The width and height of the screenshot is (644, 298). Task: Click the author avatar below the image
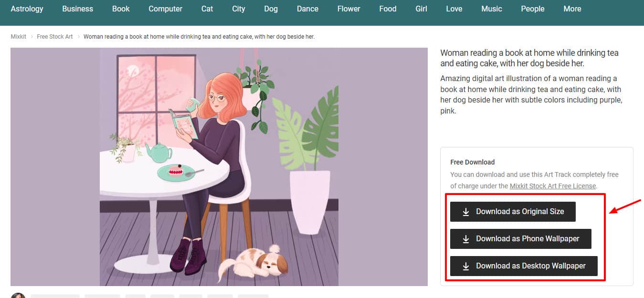(x=18, y=295)
